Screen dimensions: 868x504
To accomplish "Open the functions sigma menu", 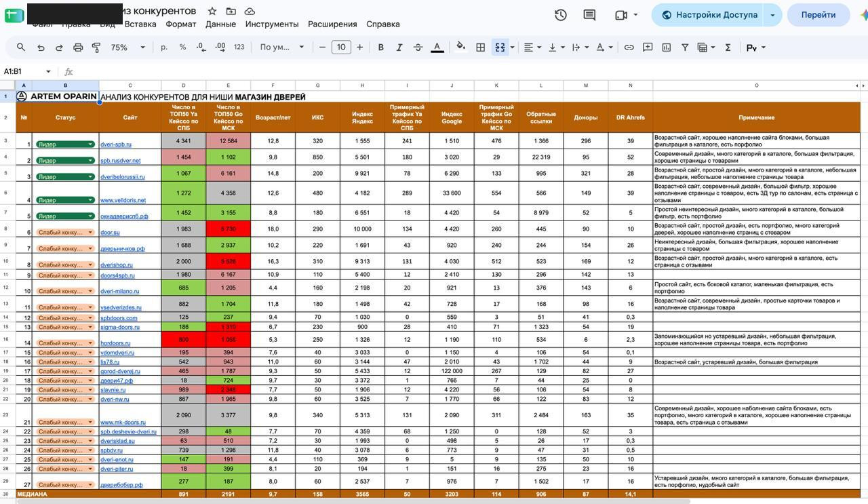I will (x=728, y=47).
